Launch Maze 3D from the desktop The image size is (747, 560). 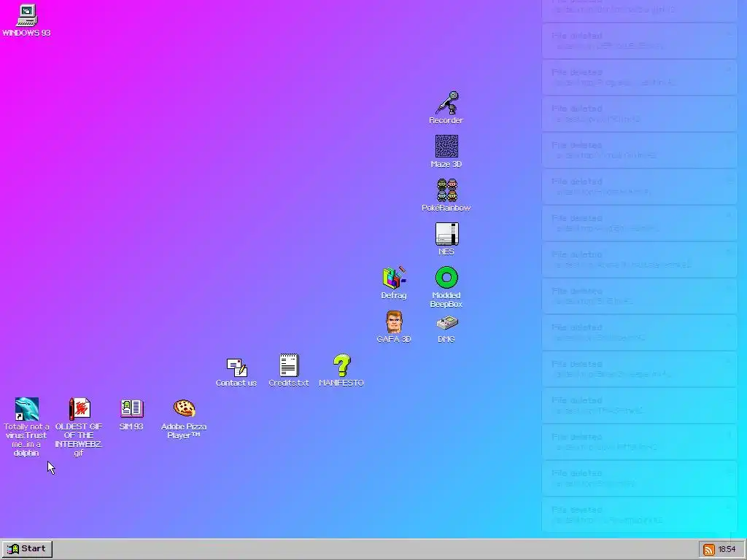(x=446, y=146)
